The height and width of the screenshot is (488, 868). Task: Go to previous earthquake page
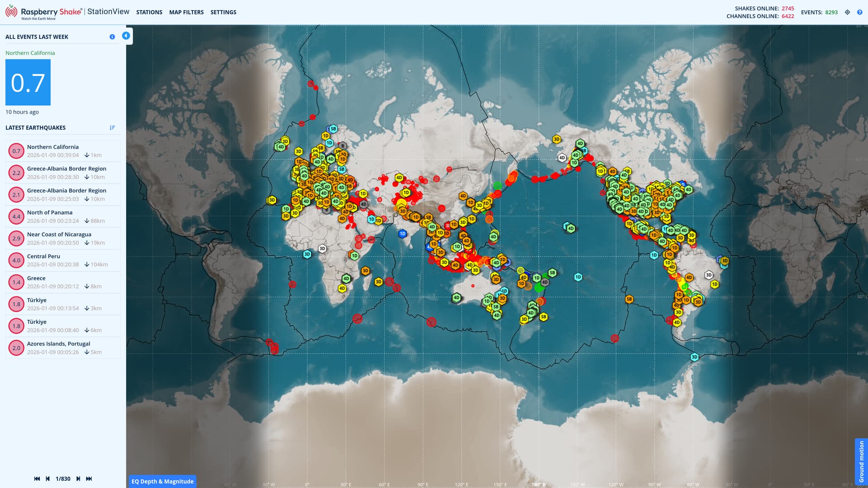pos(48,479)
